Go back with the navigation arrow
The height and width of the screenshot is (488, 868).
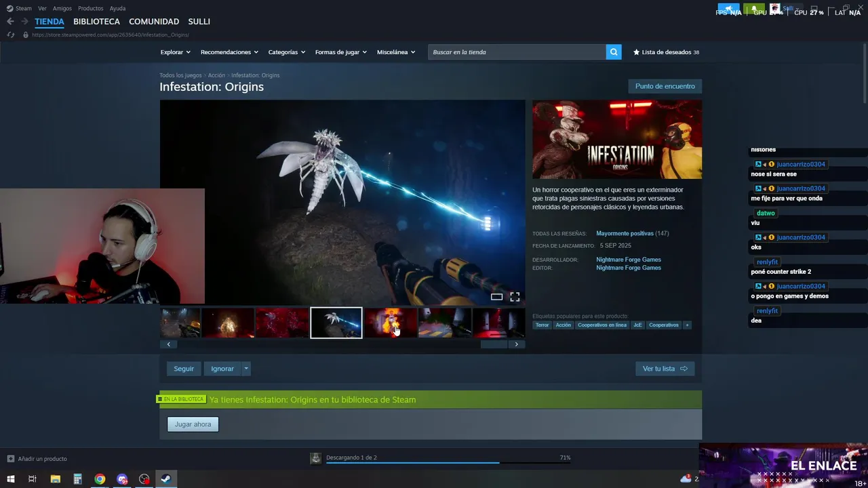pyautogui.click(x=10, y=22)
